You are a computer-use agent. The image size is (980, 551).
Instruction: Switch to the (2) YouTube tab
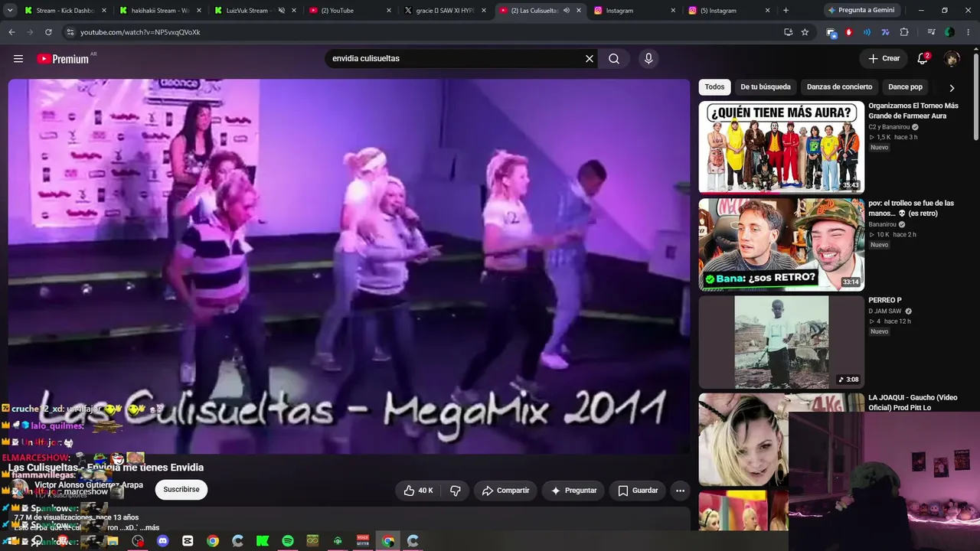coord(350,11)
